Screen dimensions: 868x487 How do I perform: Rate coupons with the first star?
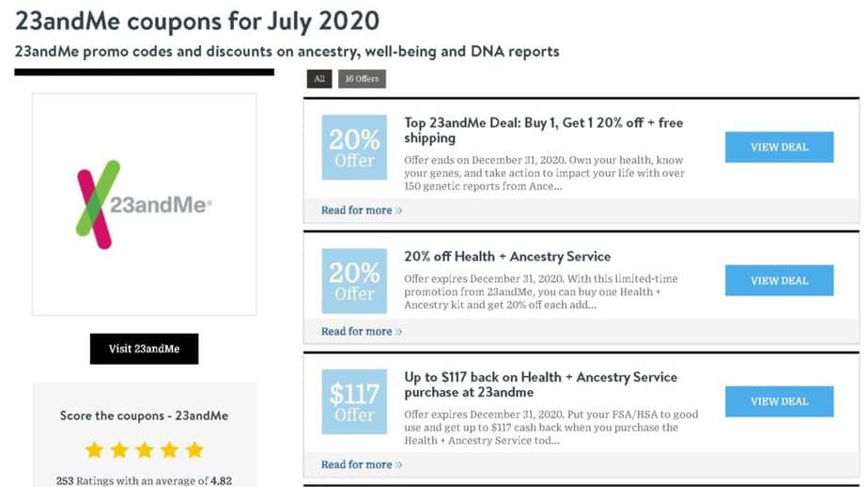coord(95,450)
